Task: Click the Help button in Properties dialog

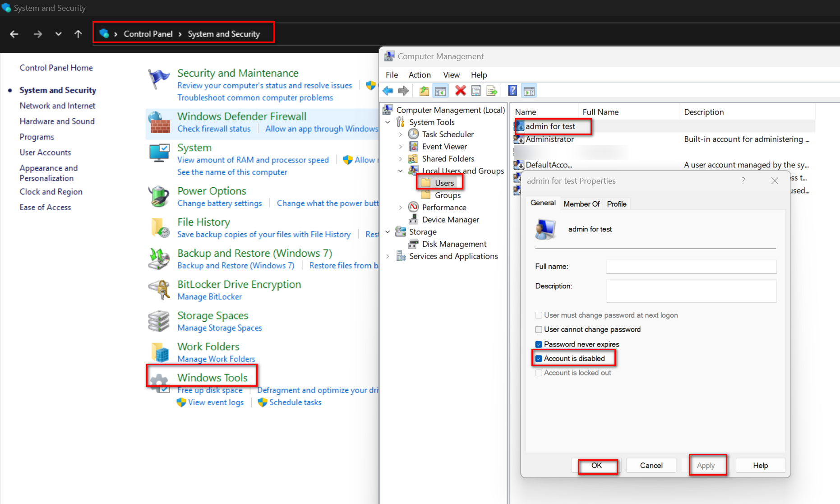Action: click(760, 466)
